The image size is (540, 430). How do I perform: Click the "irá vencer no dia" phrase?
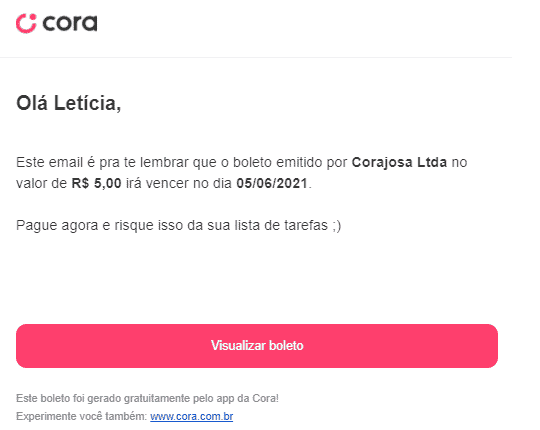pyautogui.click(x=179, y=183)
